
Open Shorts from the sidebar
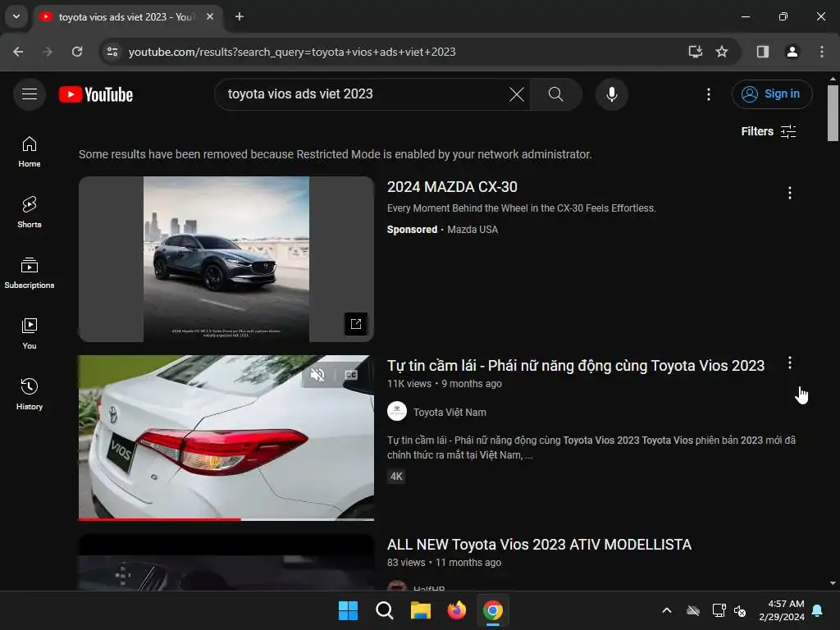(30, 212)
